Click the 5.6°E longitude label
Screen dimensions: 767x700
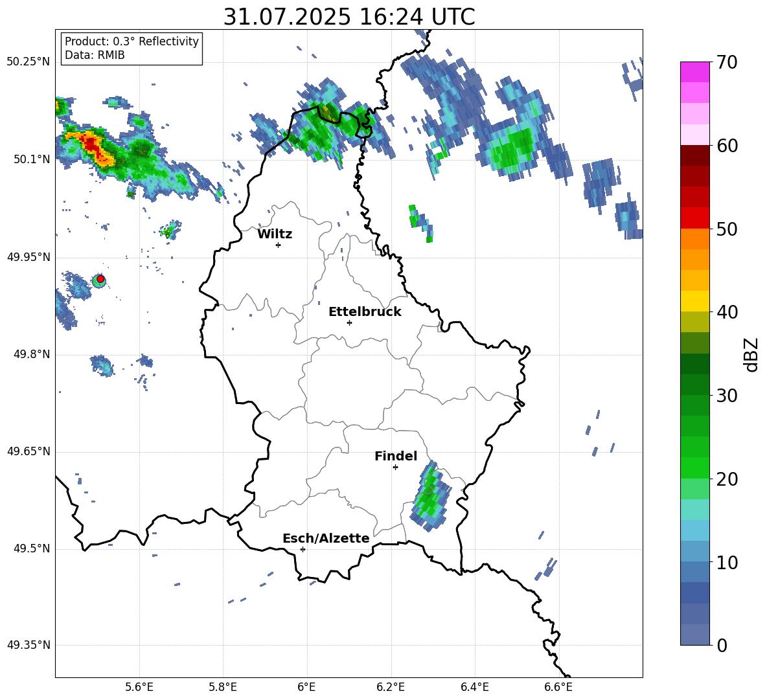139,687
